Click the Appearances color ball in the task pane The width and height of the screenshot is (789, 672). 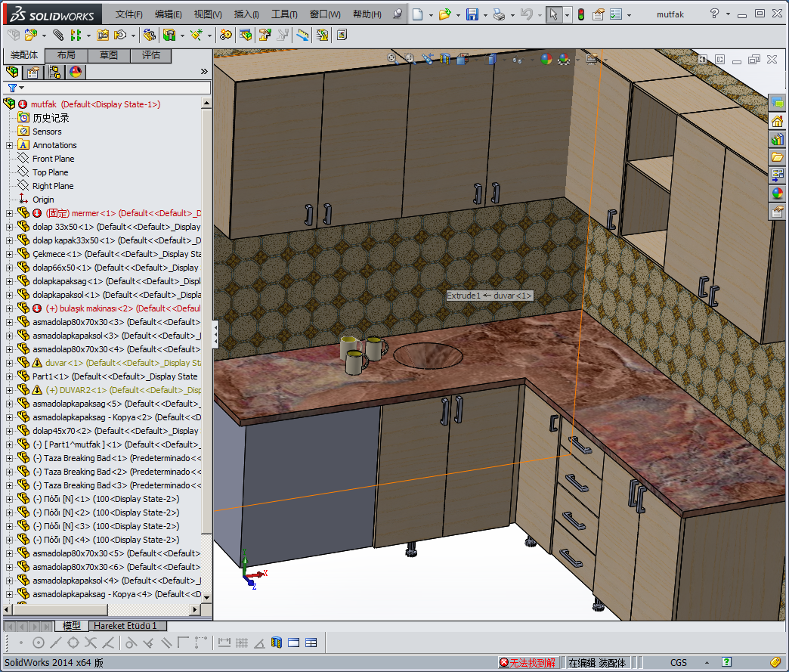pyautogui.click(x=777, y=194)
